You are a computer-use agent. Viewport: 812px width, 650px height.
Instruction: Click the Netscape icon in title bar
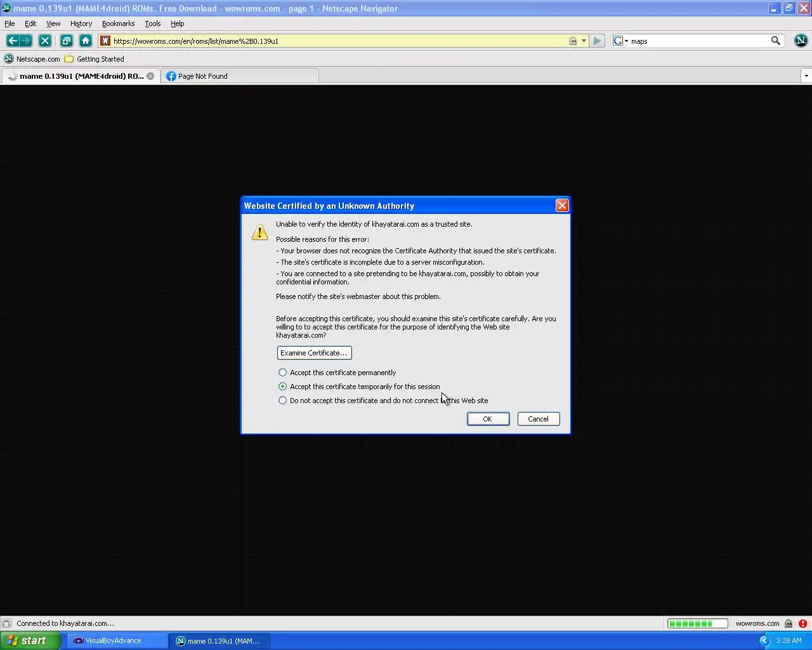click(x=6, y=8)
